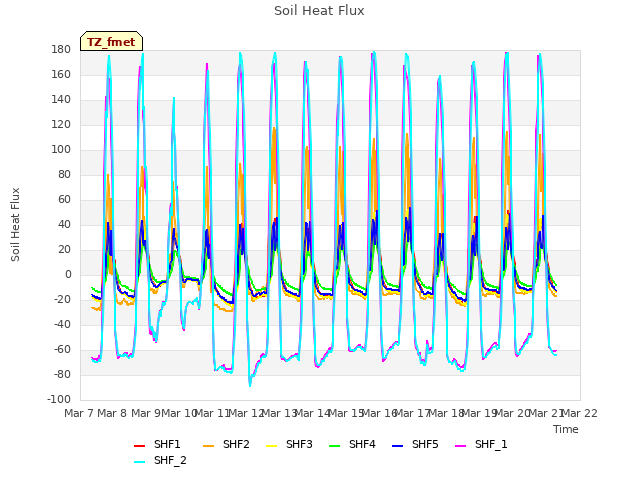
Task: Click the -40 y-axis tick label
Action: (62, 324)
